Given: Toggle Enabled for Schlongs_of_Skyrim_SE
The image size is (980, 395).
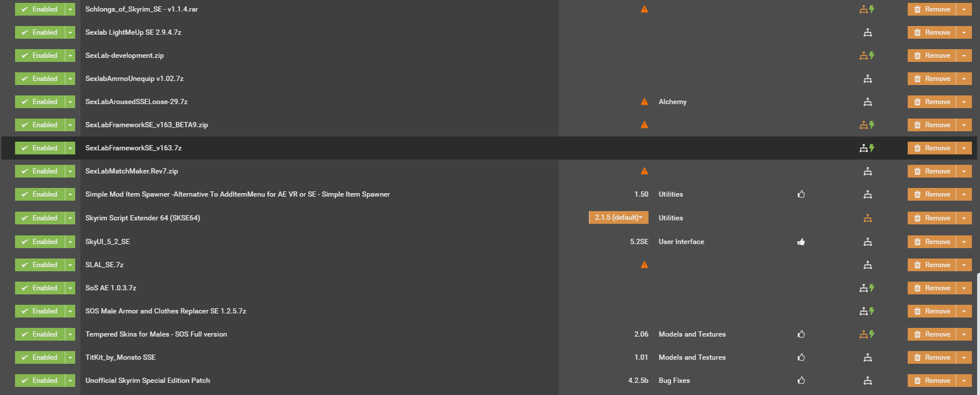Looking at the screenshot, I should tap(39, 9).
